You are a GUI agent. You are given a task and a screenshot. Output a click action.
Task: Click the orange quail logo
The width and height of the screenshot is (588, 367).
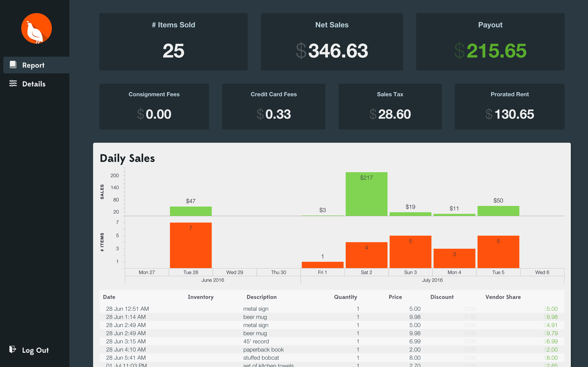[37, 28]
